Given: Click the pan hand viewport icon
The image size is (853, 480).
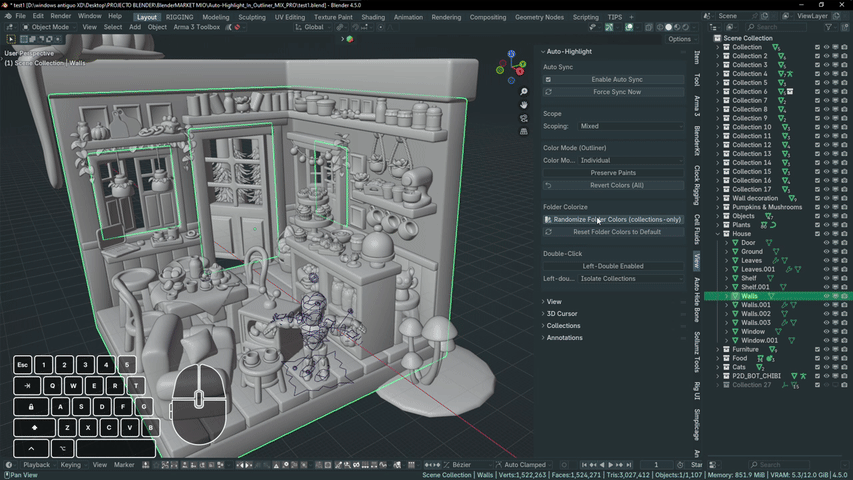Looking at the screenshot, I should pyautogui.click(x=523, y=104).
